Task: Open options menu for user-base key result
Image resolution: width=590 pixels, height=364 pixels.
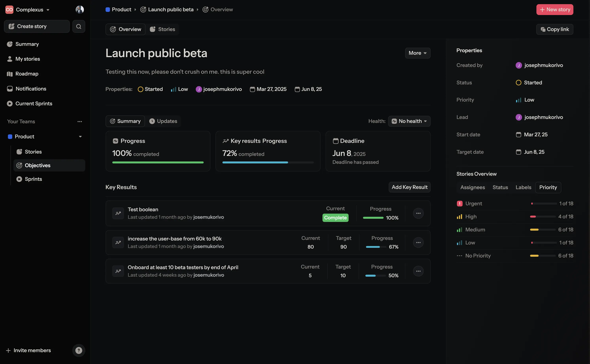Action: (418, 242)
